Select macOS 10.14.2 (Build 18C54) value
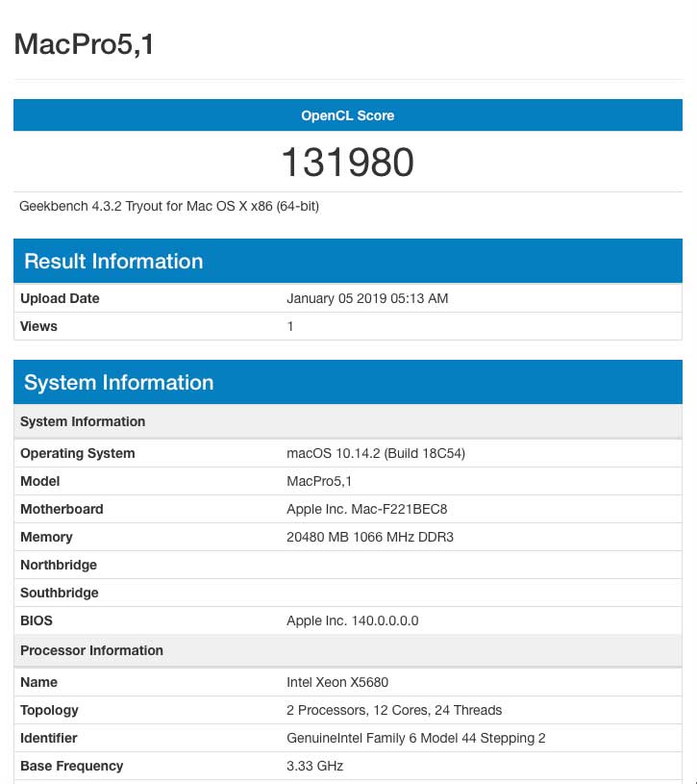The height and width of the screenshot is (784, 697). pos(376,453)
